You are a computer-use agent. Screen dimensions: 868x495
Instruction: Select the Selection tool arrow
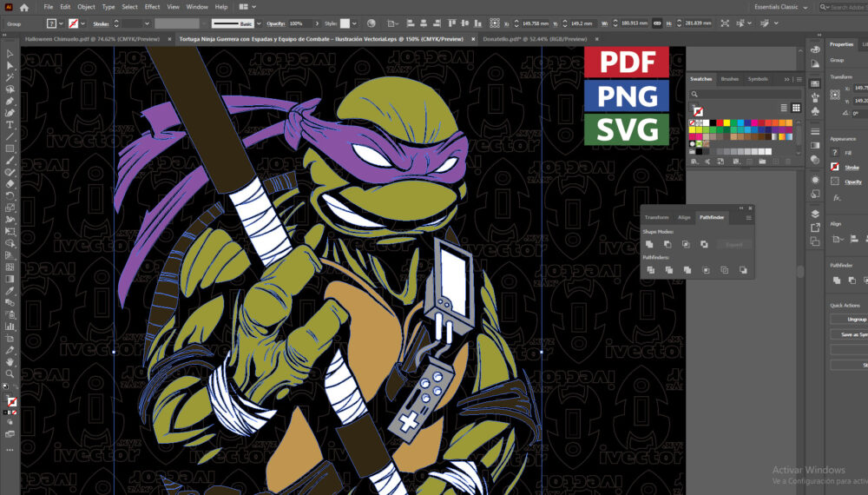10,54
